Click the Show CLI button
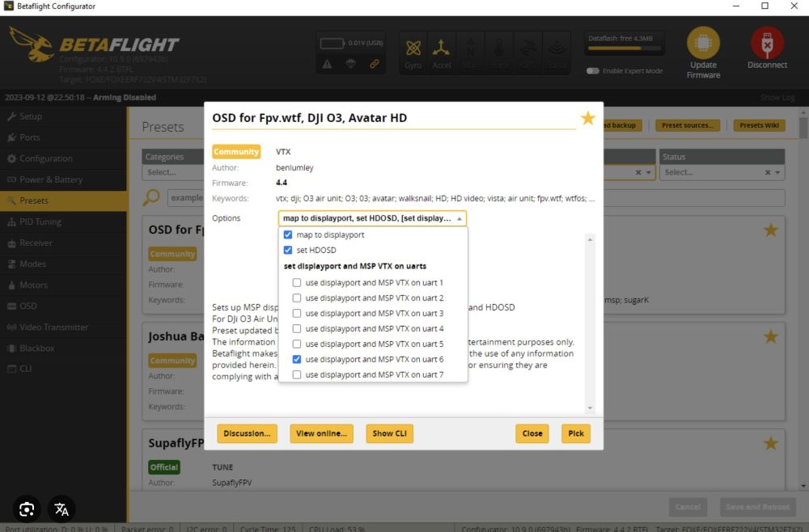The image size is (809, 532). [x=389, y=433]
